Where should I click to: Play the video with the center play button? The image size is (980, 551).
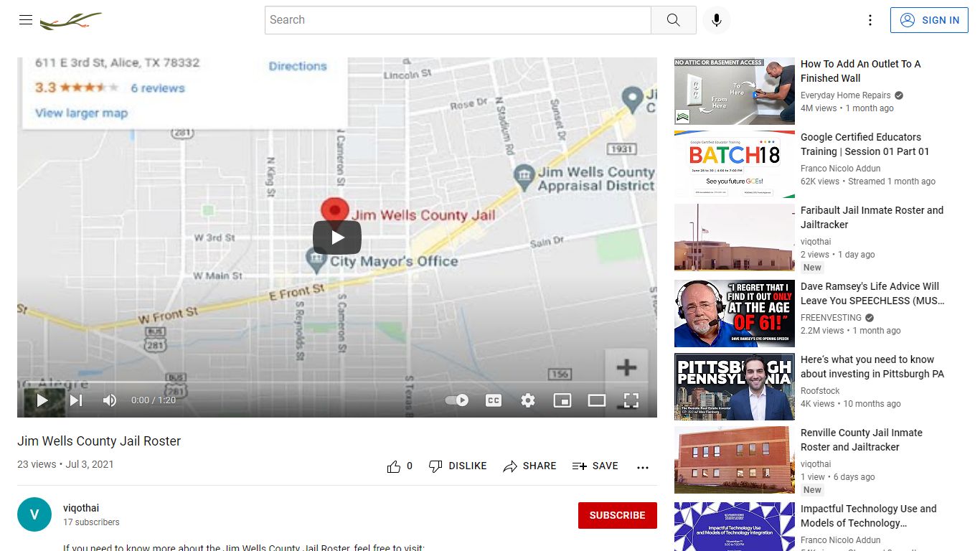tap(337, 237)
